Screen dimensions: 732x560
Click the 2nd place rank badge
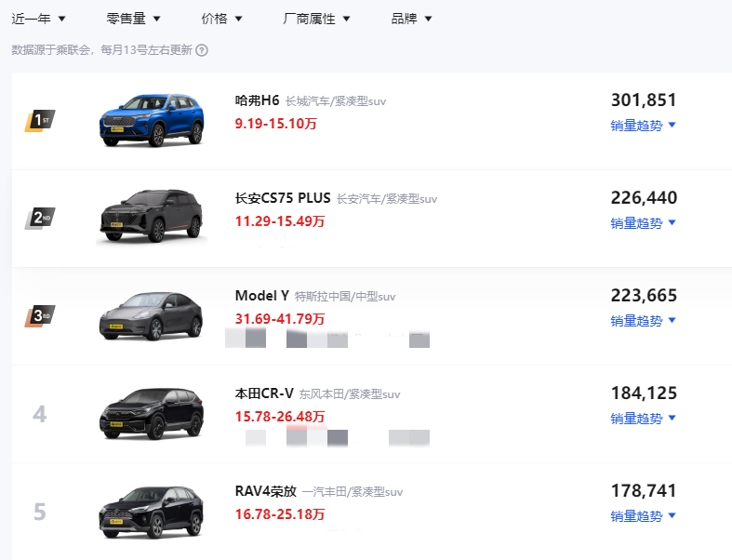[39, 219]
